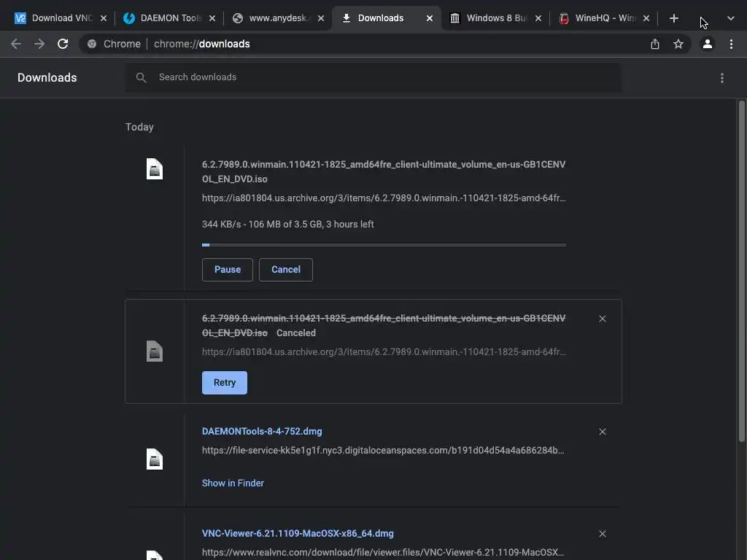Open the Chrome profile icon
747x560 pixels.
(708, 44)
